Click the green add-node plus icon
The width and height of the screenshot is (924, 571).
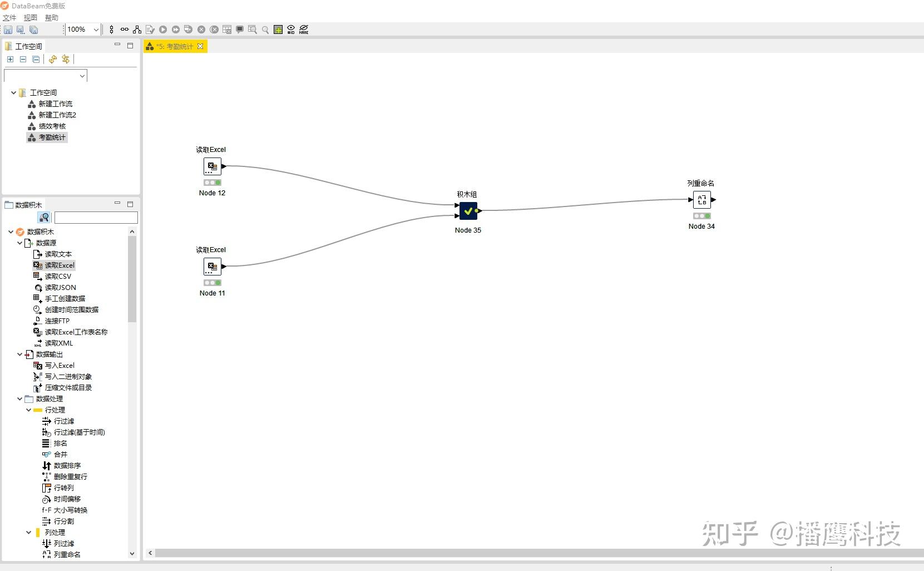pos(278,29)
